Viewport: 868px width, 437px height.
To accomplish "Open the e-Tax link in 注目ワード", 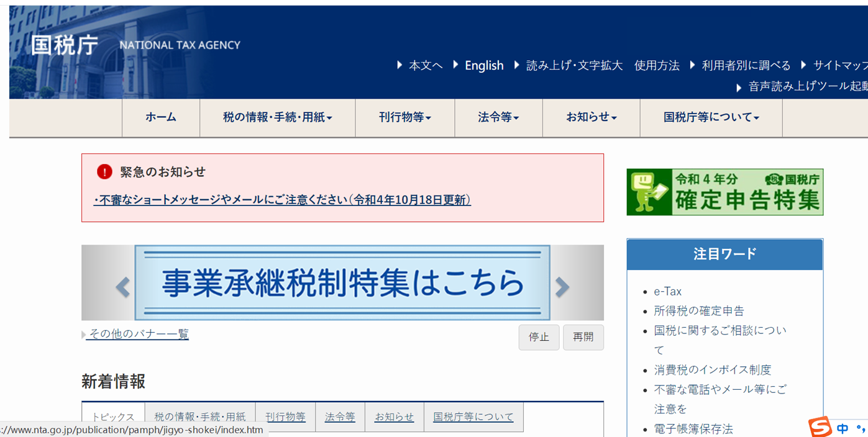I will (667, 291).
